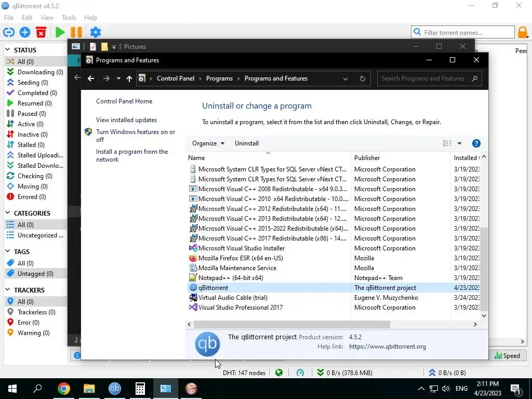The width and height of the screenshot is (532, 399).
Task: Click the Add Torrent Link toolbar icon
Action: [9, 32]
